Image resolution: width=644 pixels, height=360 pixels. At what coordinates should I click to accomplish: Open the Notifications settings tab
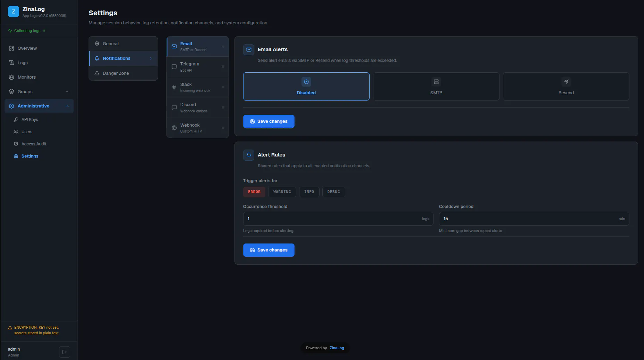pos(123,58)
